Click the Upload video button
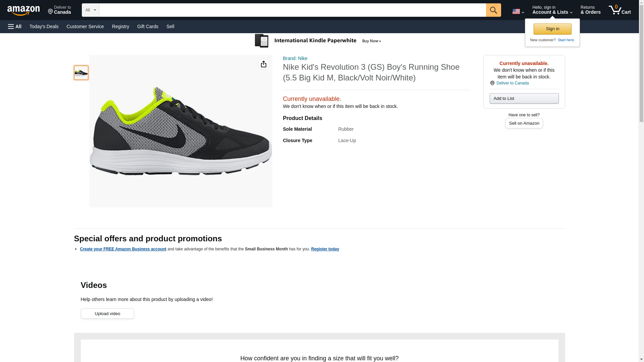The image size is (644, 362). click(x=107, y=313)
